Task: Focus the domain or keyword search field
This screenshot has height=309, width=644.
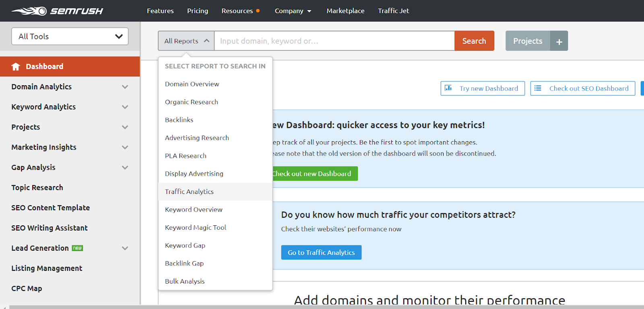Action: [334, 41]
